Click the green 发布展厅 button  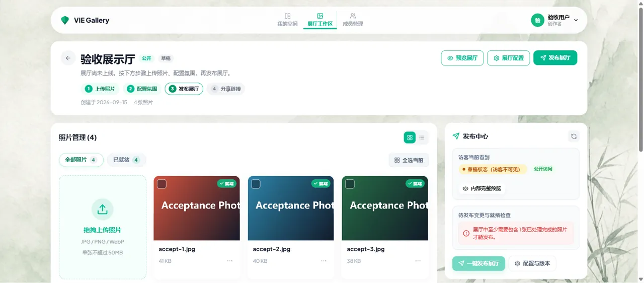555,58
